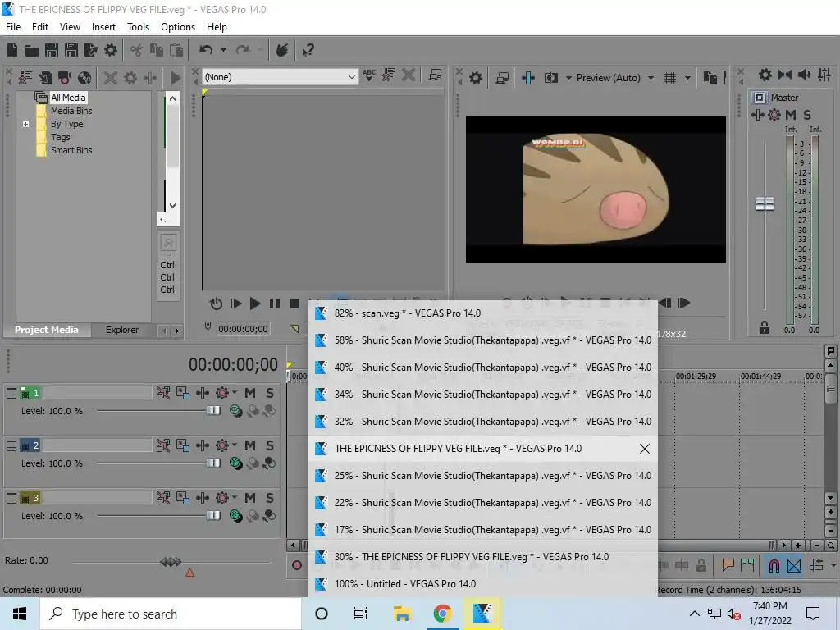Click the New Project icon
The image size is (840, 630).
click(12, 50)
